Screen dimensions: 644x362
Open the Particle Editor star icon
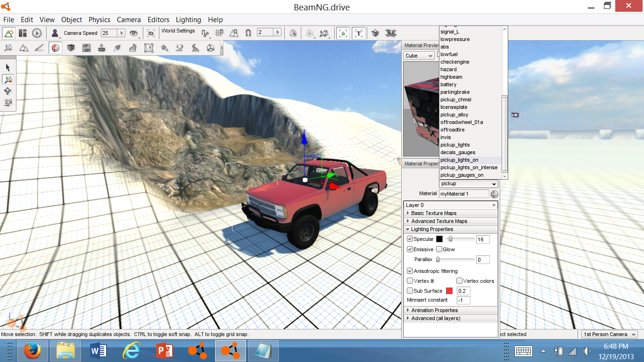pos(164,48)
